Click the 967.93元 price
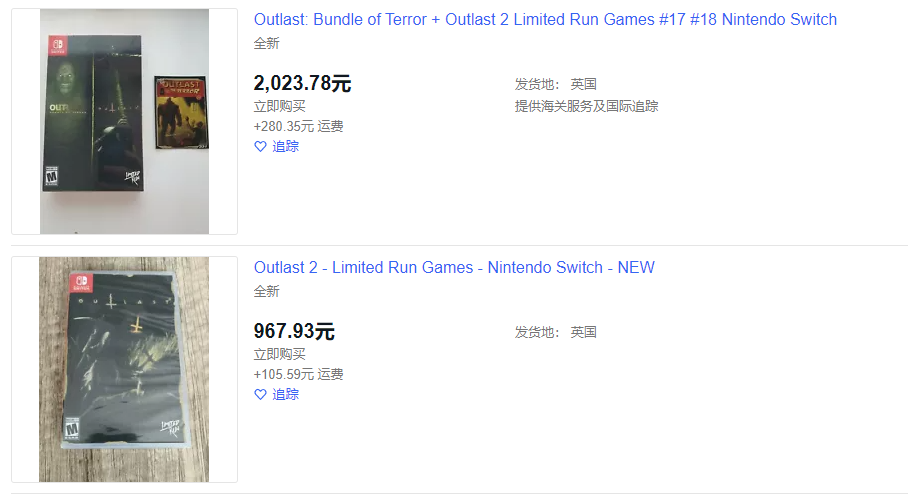 [x=294, y=331]
